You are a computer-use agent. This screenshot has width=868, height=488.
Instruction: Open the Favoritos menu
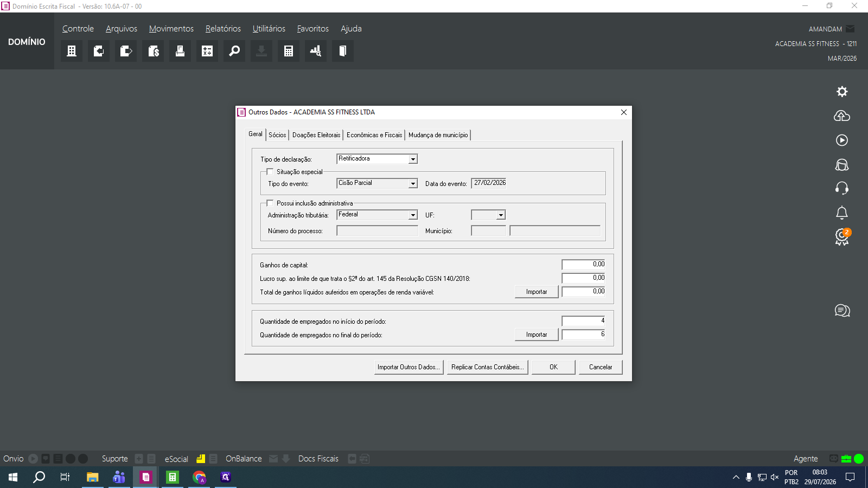click(313, 29)
